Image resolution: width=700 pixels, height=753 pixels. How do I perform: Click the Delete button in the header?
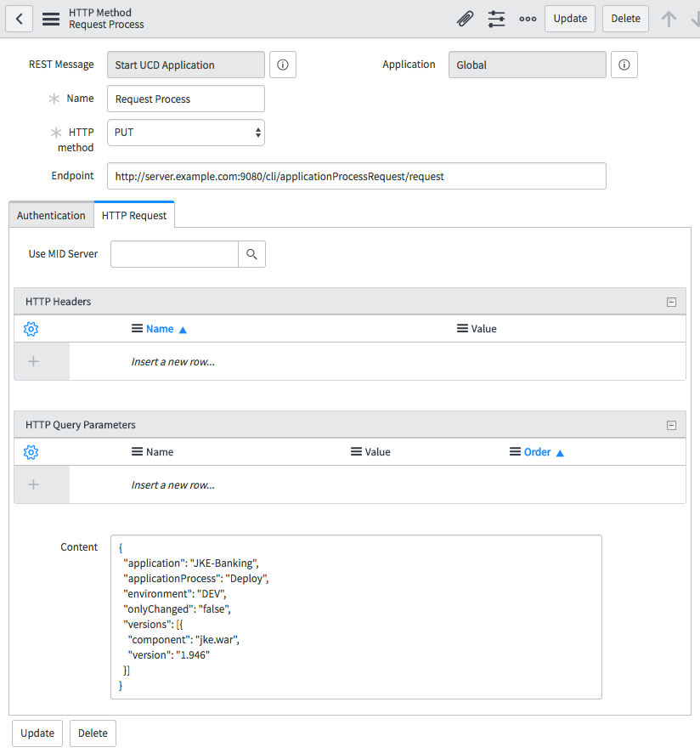[625, 19]
